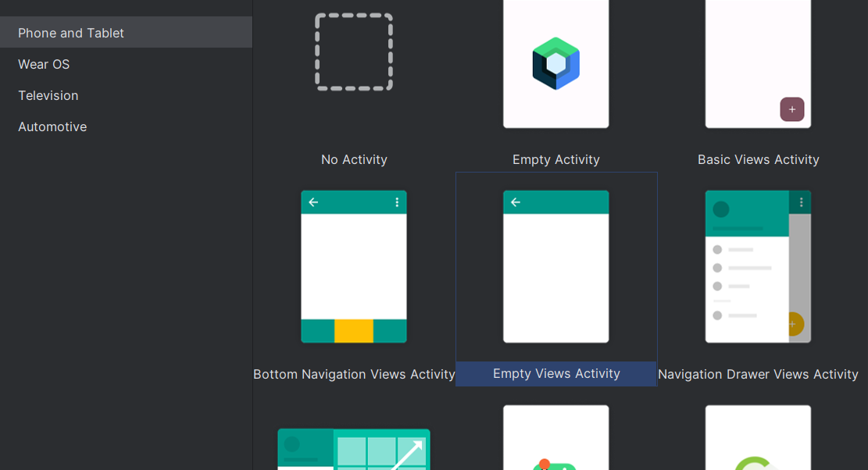Click the plus FAB in Basic Views preview
Viewport: 868px width, 470px height.
pyautogui.click(x=792, y=109)
